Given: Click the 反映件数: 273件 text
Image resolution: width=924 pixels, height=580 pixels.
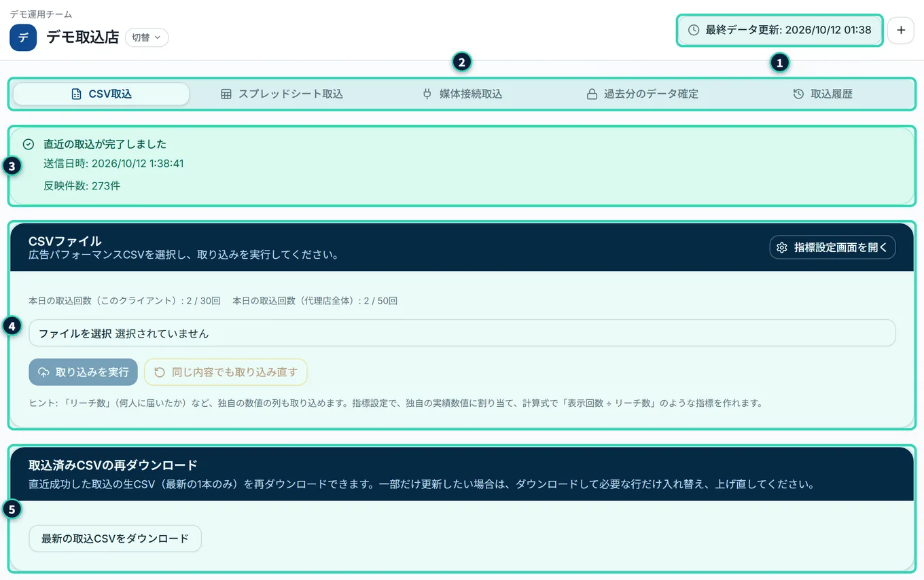Looking at the screenshot, I should (82, 185).
